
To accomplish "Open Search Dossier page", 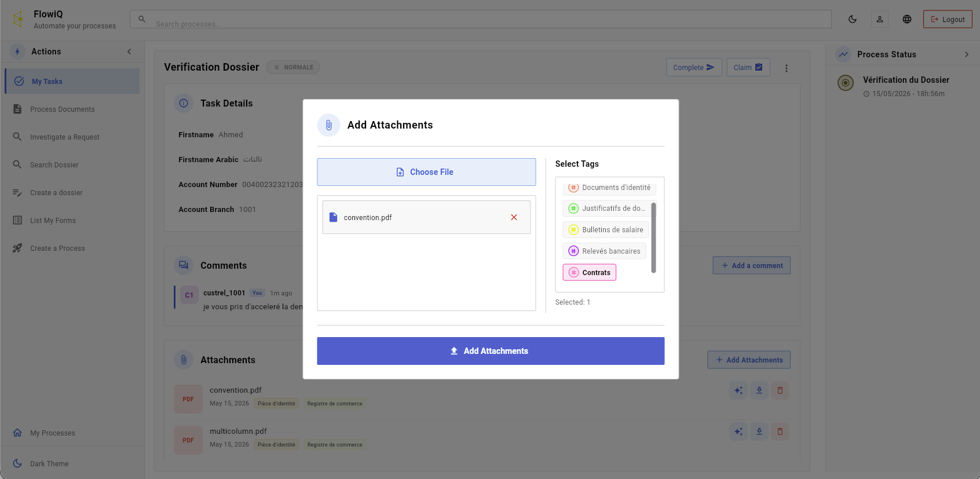I will 72,164.
